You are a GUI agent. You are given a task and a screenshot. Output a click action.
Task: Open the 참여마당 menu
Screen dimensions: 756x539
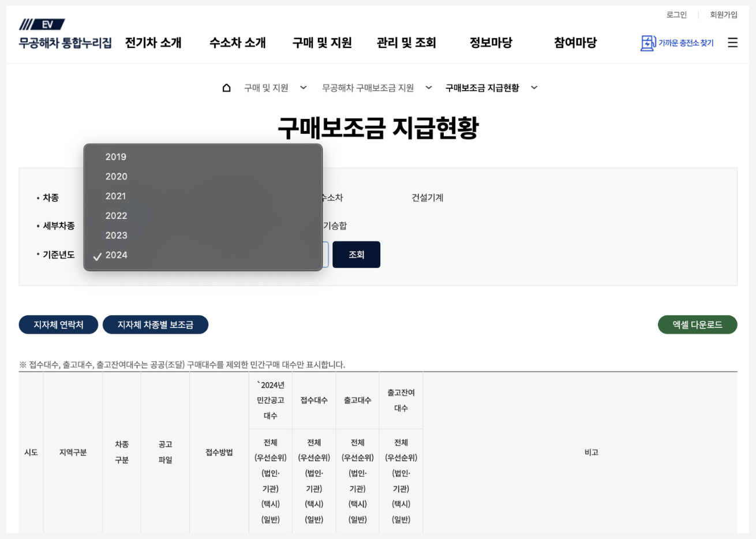pyautogui.click(x=574, y=43)
